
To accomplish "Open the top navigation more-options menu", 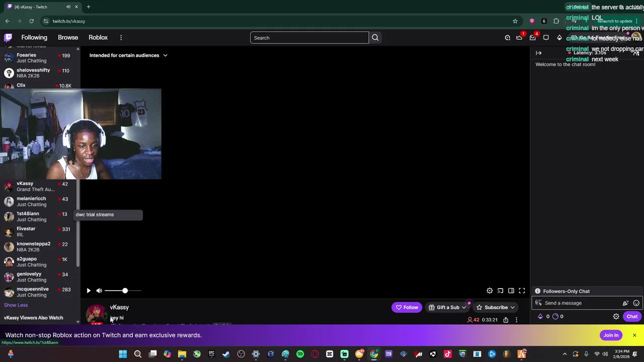I will [x=121, y=38].
